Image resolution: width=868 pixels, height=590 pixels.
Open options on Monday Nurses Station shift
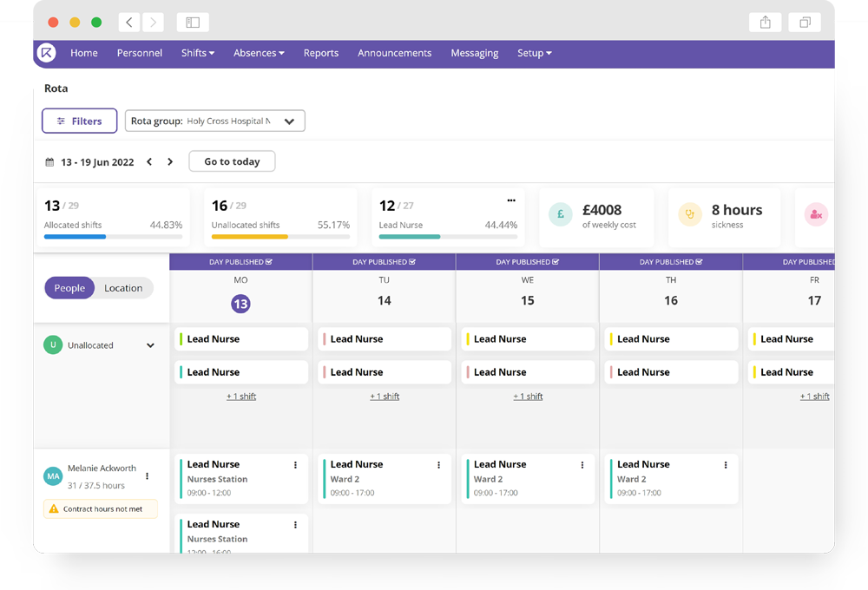pyautogui.click(x=295, y=465)
